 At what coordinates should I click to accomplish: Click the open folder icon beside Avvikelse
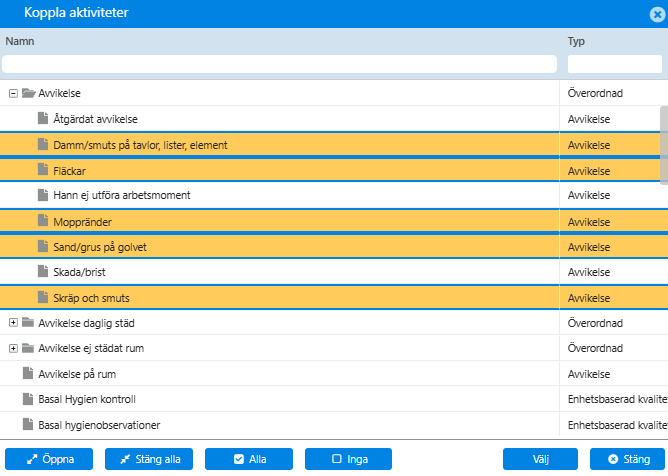[x=29, y=93]
